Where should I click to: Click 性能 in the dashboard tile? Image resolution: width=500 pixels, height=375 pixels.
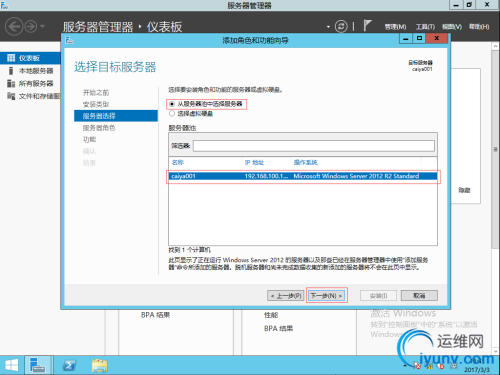271,315
